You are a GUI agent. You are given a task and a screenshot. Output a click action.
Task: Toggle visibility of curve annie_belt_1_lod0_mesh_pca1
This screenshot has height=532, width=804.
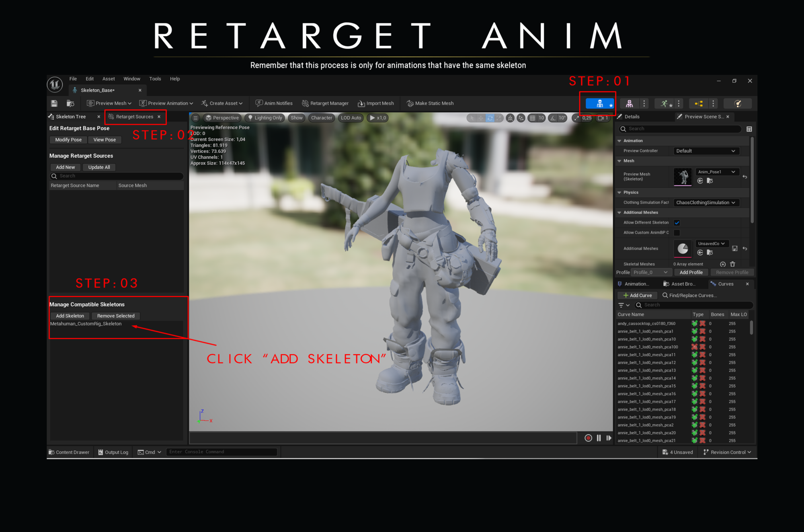[695, 331]
